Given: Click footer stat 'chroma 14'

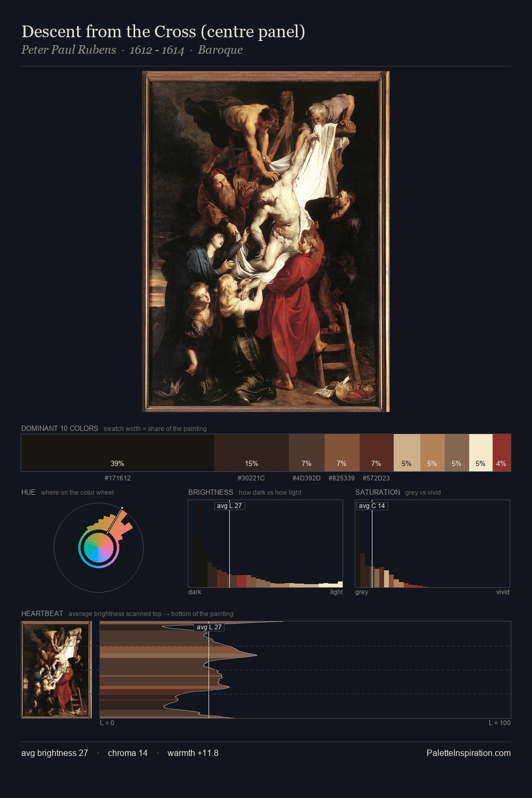Looking at the screenshot, I should pos(128,753).
